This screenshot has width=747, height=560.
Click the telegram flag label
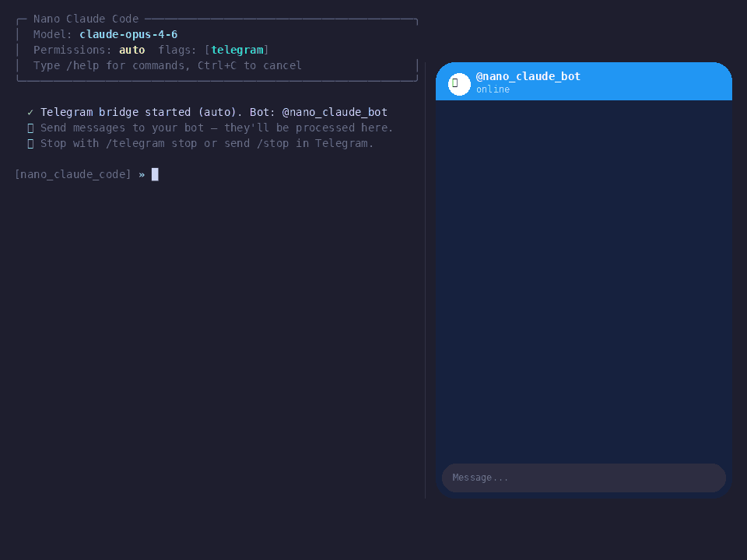click(x=237, y=50)
